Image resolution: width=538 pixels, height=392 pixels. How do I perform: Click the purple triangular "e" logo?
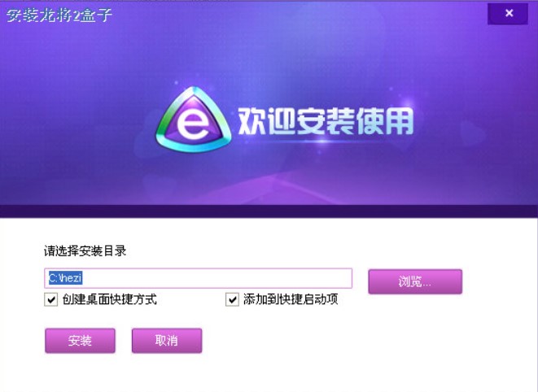(193, 120)
